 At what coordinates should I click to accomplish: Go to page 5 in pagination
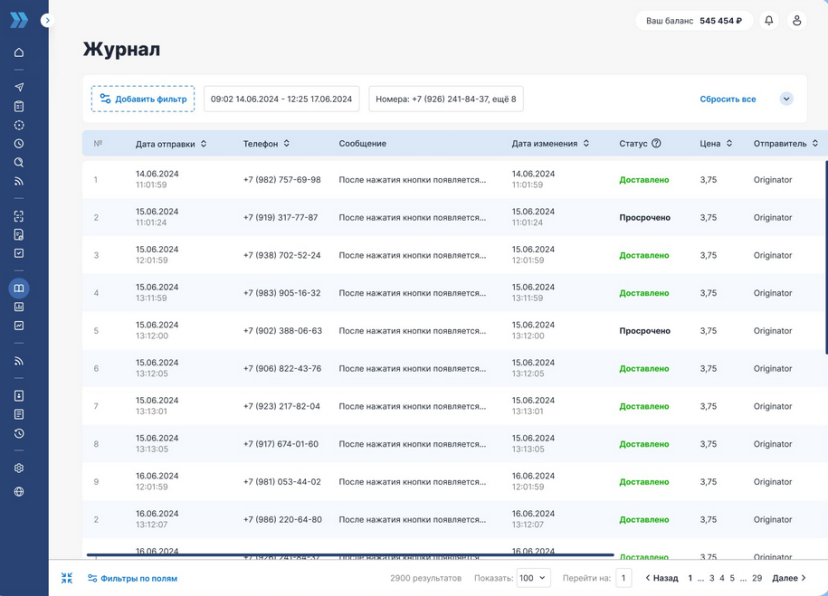tap(732, 578)
